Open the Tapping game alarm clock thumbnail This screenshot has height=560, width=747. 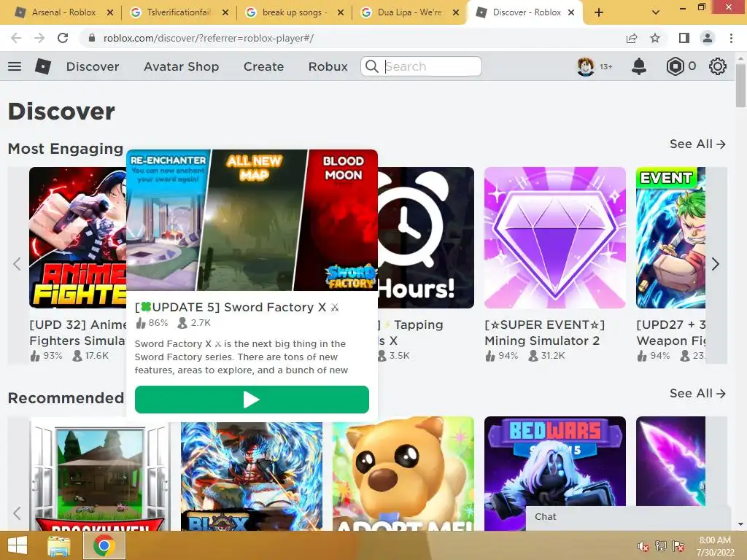[x=426, y=238]
